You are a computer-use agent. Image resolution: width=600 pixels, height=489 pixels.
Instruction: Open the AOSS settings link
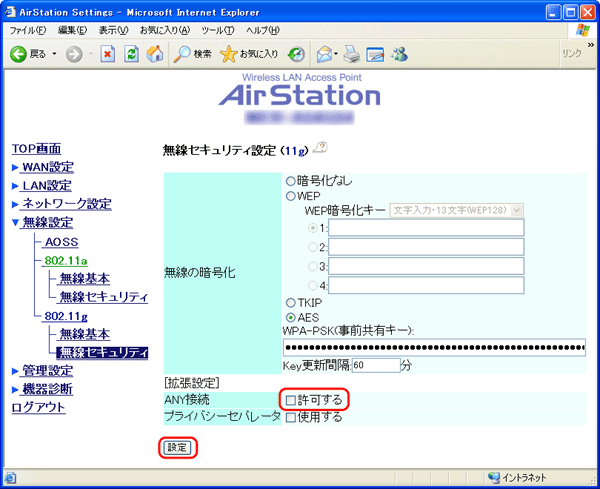coord(62,242)
